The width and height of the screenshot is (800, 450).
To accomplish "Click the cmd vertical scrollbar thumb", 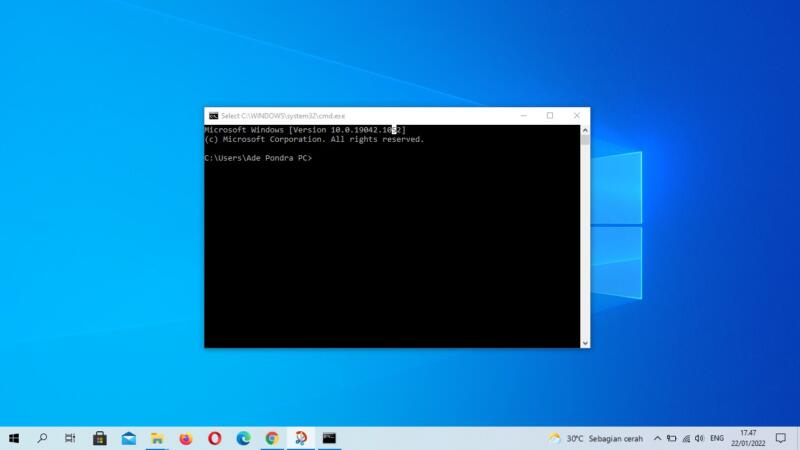I will click(585, 140).
